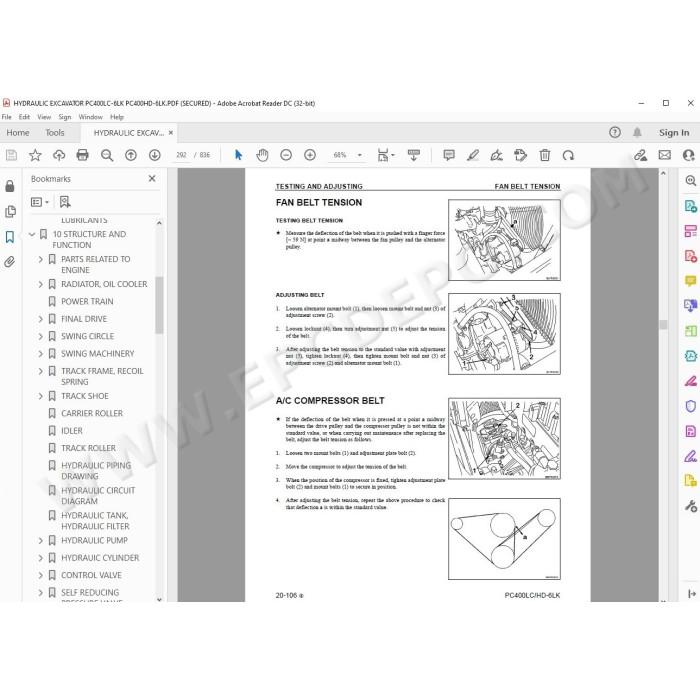The height and width of the screenshot is (700, 700).
Task: Zoom out with minus button
Action: point(286,155)
